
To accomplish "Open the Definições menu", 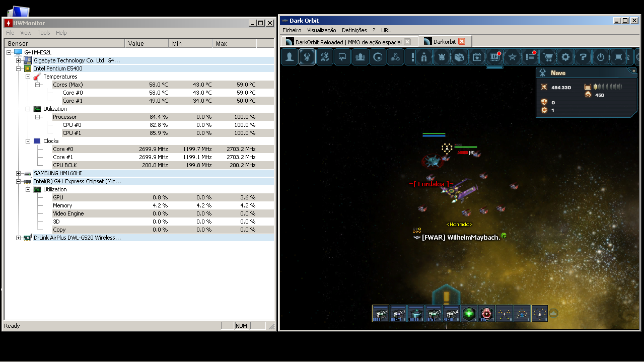I will pyautogui.click(x=354, y=30).
